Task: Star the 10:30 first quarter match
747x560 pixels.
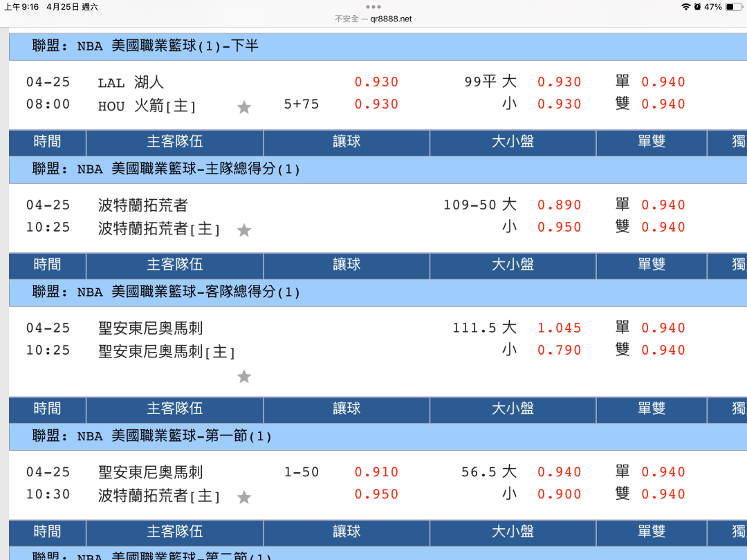Action: point(244,498)
